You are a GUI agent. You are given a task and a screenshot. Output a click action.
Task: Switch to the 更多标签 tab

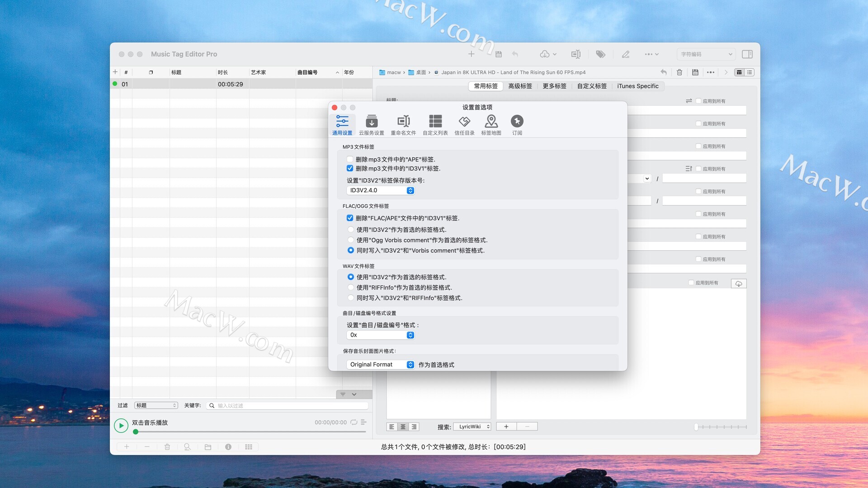tap(554, 86)
